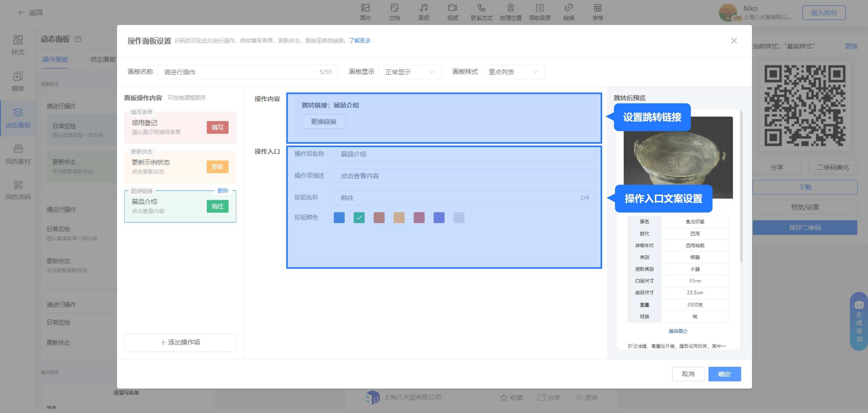Viewport: 868px width, 413px height.
Task: Insert 联系方式 contact info
Action: (x=482, y=12)
